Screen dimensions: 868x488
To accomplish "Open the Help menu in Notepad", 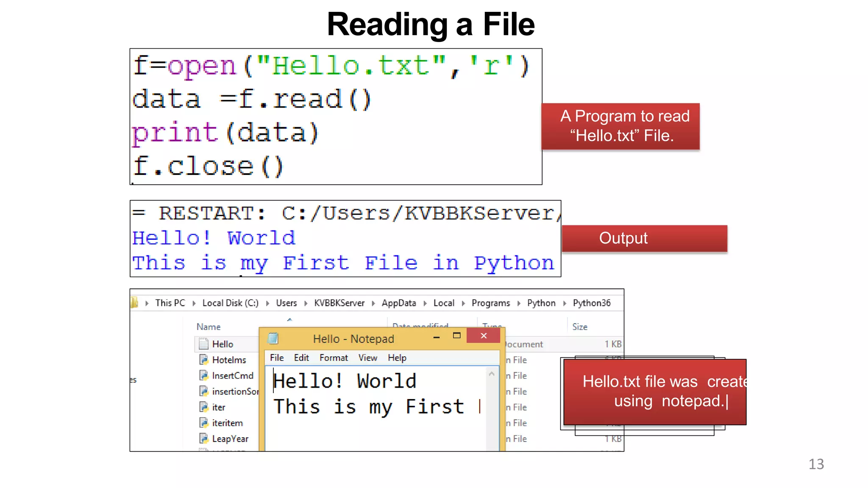I will (397, 358).
